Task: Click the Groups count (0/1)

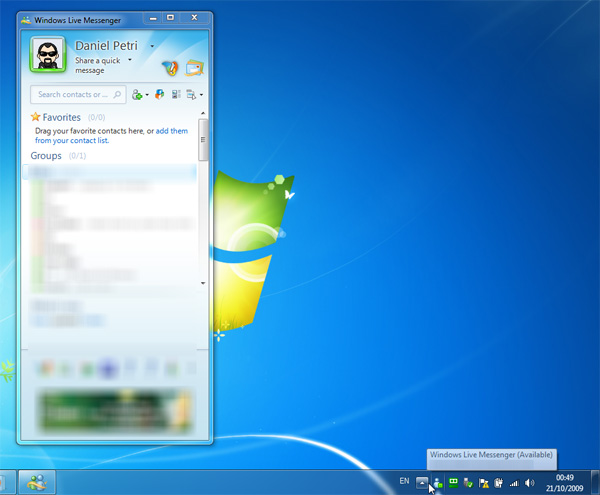Action: [77, 156]
